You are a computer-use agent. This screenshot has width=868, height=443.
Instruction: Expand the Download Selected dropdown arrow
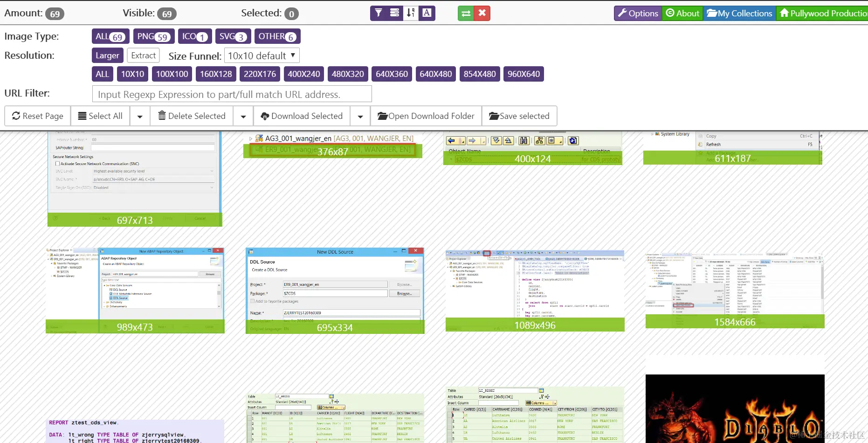(360, 116)
